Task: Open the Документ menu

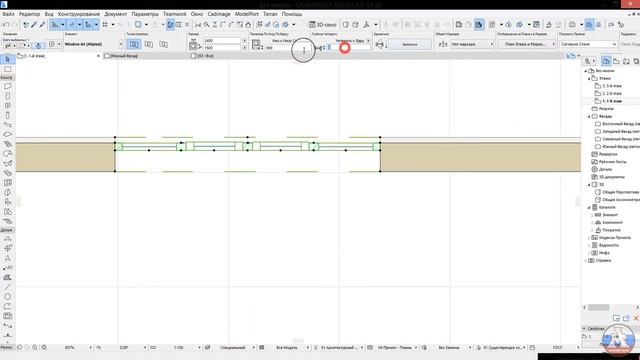Action: point(116,14)
